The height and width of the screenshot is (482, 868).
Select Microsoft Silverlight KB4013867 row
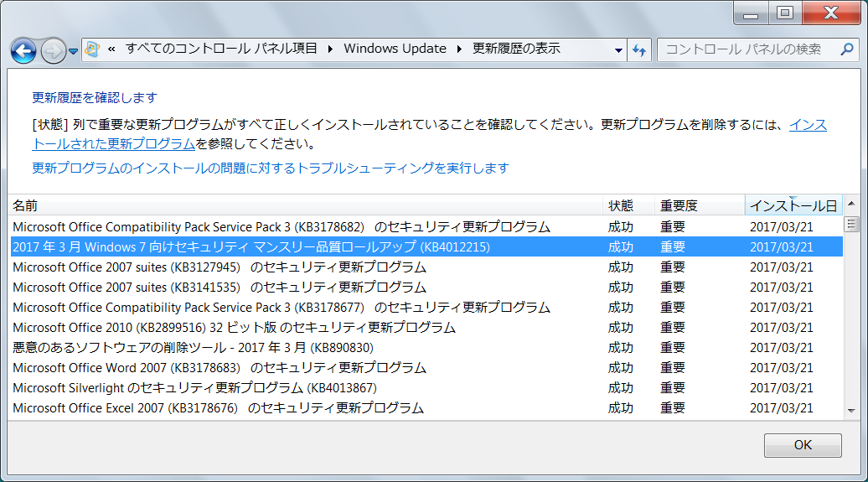(426, 388)
